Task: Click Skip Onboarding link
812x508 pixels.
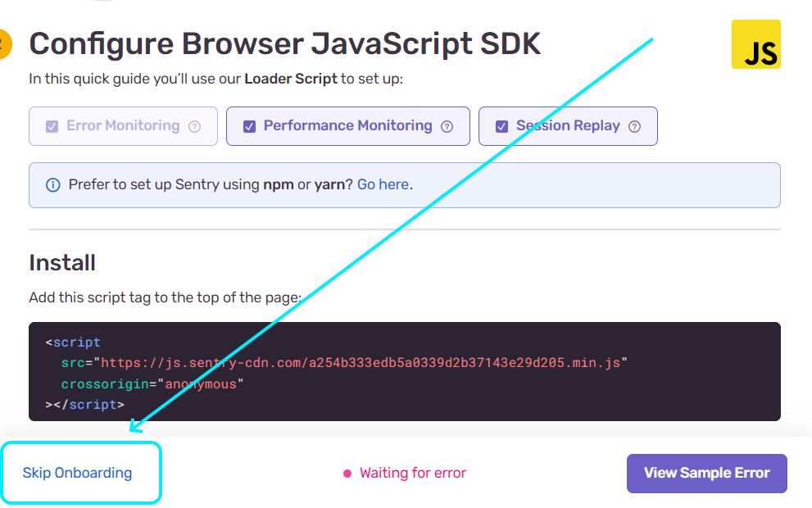Action: point(77,473)
